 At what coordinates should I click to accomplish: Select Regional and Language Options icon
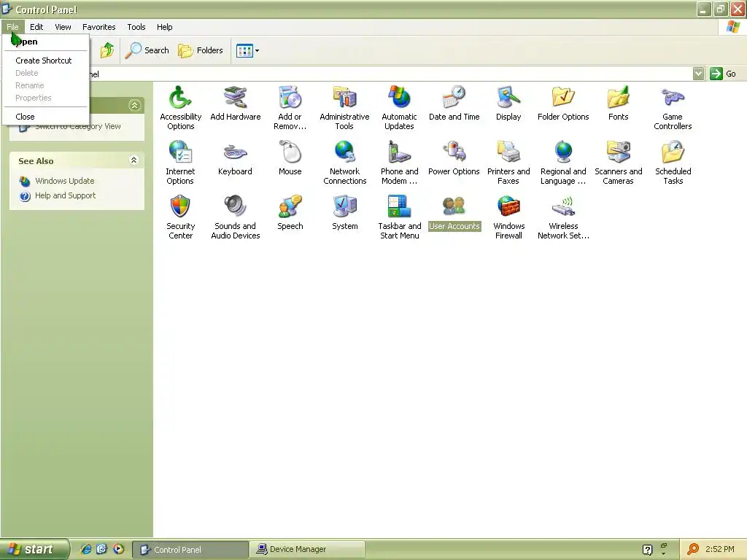[x=563, y=152]
